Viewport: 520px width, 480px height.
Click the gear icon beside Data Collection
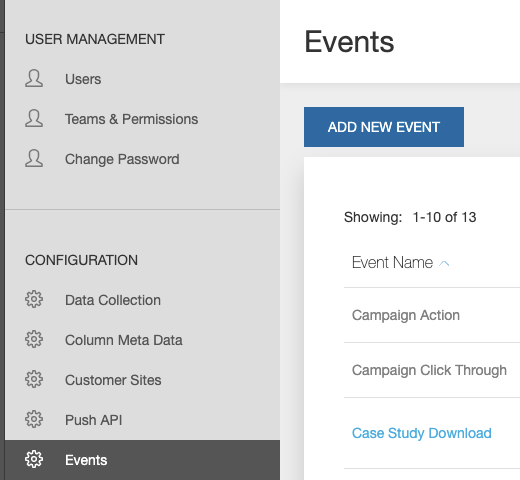point(34,299)
